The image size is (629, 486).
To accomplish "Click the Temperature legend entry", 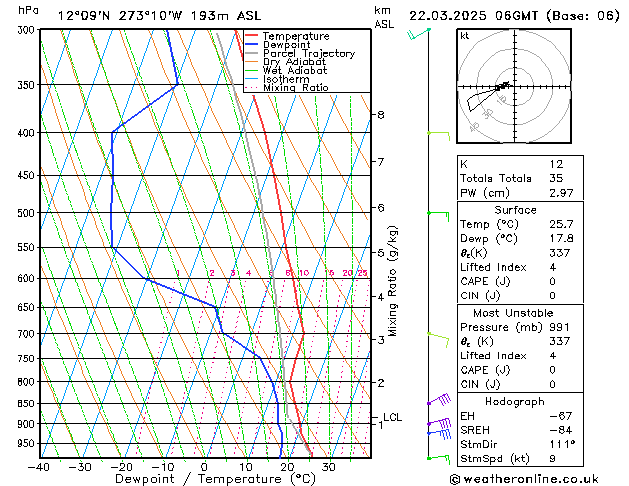I will (296, 36).
